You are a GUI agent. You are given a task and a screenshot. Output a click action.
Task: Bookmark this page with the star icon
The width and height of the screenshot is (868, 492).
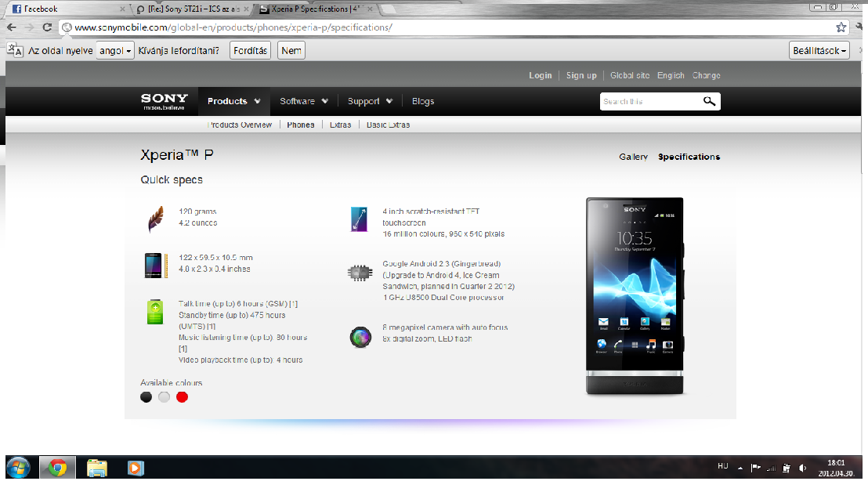coord(841,27)
